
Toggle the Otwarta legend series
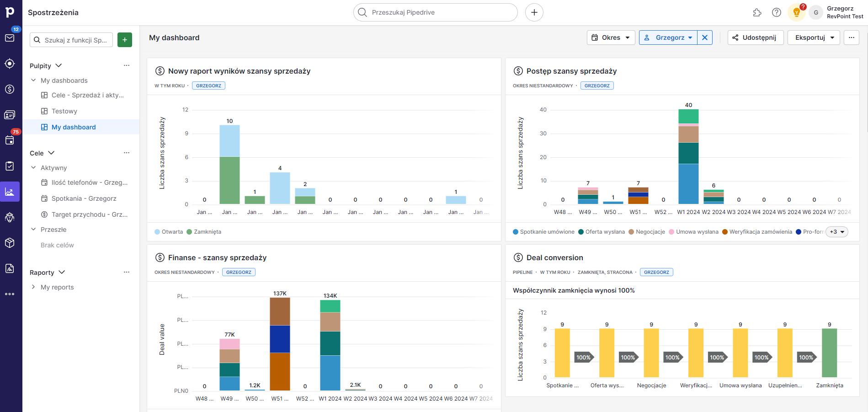[x=169, y=232]
